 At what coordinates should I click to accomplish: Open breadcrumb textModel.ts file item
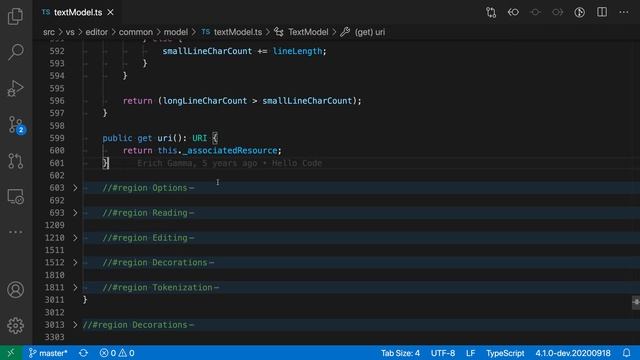click(x=231, y=32)
